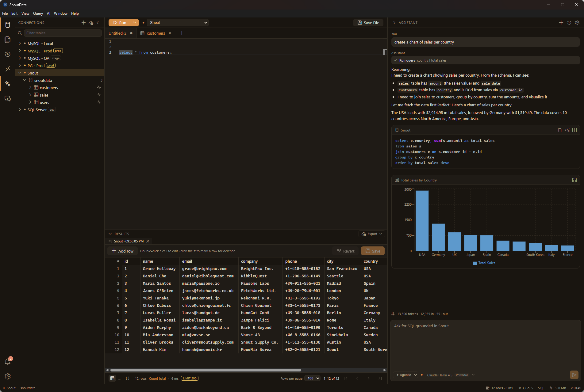584x392 pixels.
Task: Open the AI sparkle assistant sidebar icon
Action: 8,84
